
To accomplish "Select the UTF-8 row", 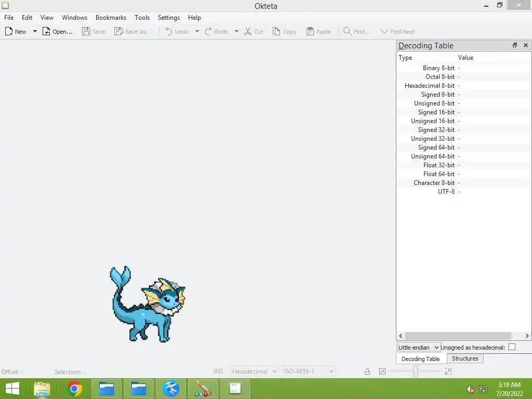I will (464, 191).
